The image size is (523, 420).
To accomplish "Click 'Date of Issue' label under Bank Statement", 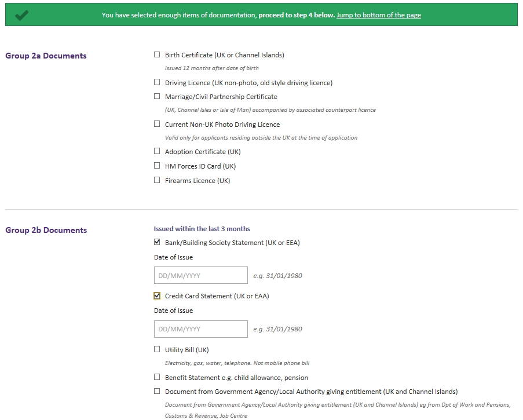I will tap(173, 257).
